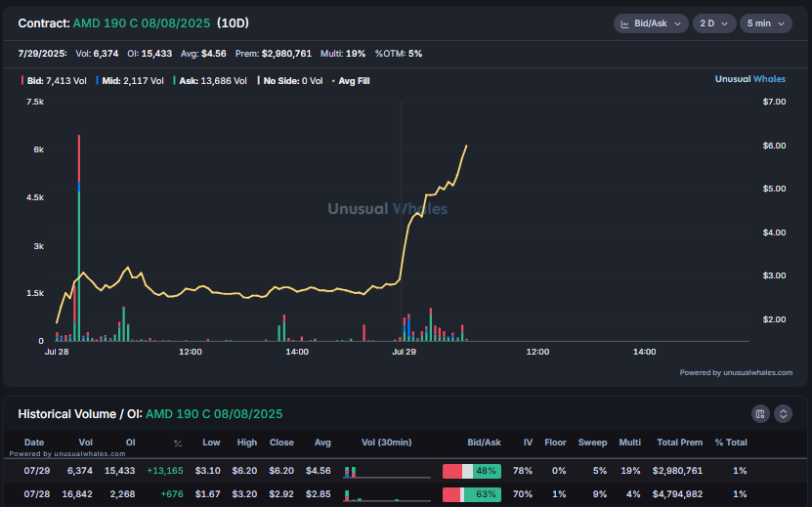Click the Bid/Ask column header

485,443
